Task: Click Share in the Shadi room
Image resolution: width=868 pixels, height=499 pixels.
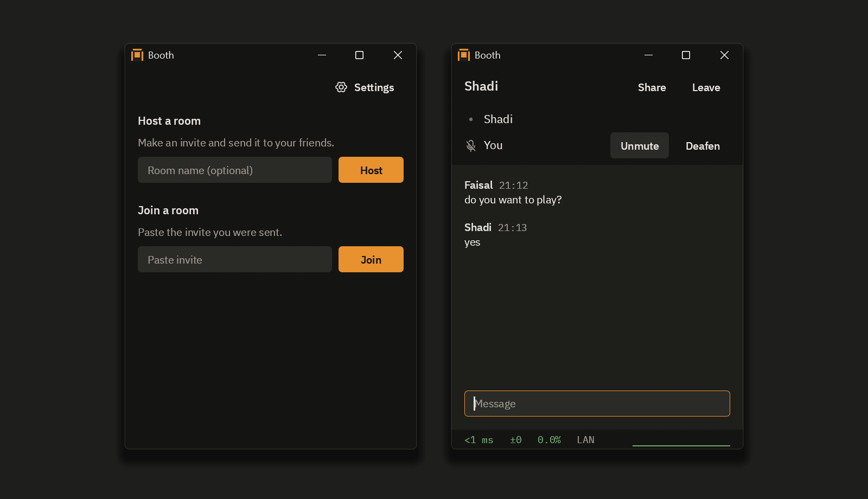Action: (652, 87)
